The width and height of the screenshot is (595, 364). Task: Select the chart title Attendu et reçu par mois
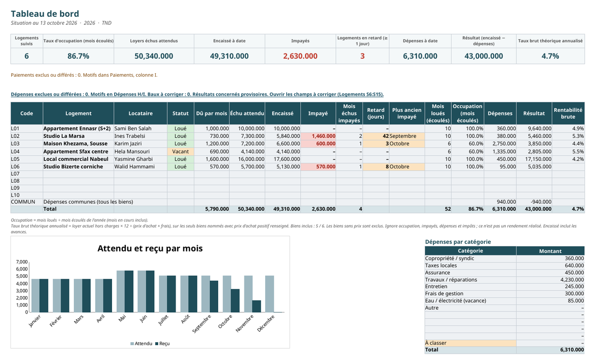coord(150,248)
